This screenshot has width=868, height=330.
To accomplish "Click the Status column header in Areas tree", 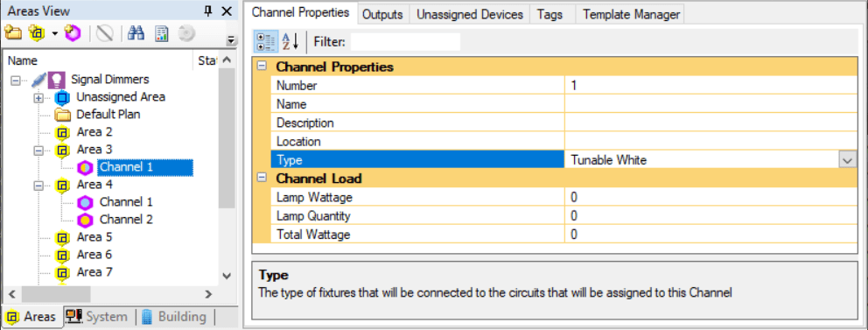I will pos(206,60).
